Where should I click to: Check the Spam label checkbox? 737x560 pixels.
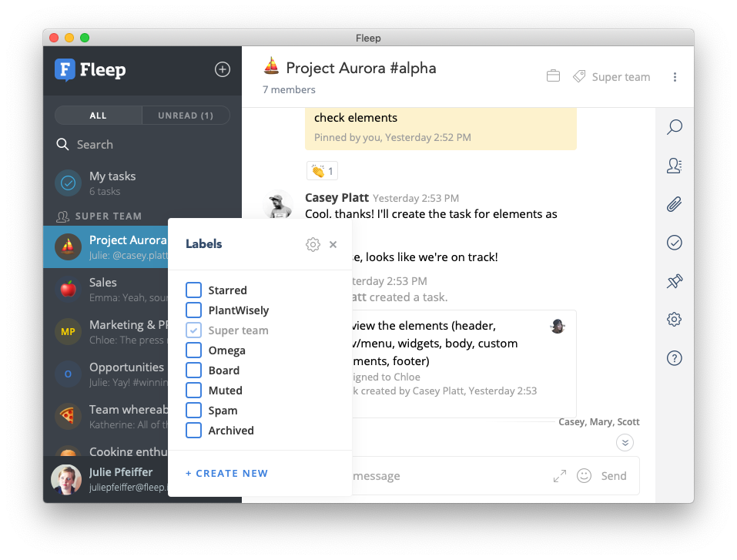coord(193,411)
